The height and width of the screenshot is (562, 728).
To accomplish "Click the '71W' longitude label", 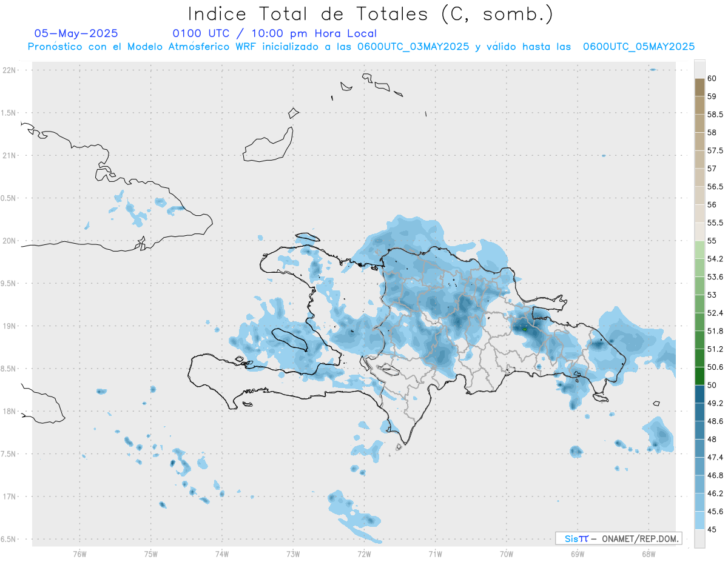I will coord(435,554).
